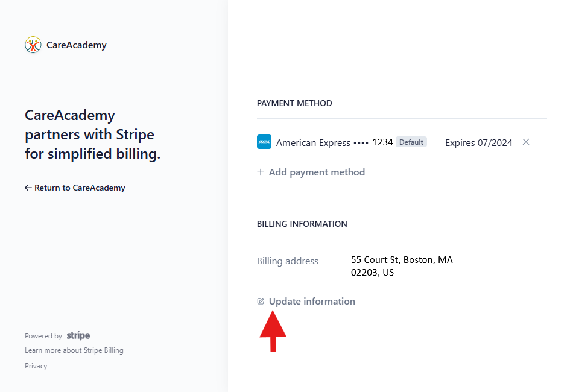This screenshot has height=392, width=573.
Task: Open the Return to CareAcademy link
Action: pyautogui.click(x=75, y=188)
